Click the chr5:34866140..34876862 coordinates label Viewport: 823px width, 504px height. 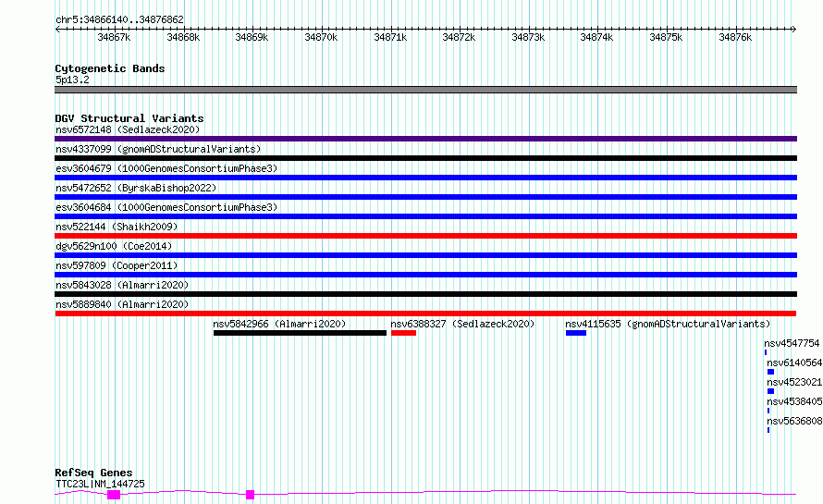[119, 19]
